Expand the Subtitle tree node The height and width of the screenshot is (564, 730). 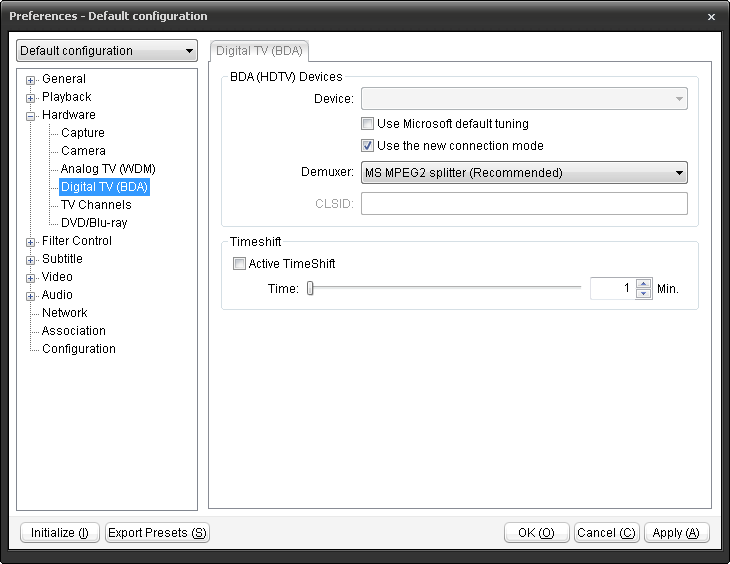point(30,260)
